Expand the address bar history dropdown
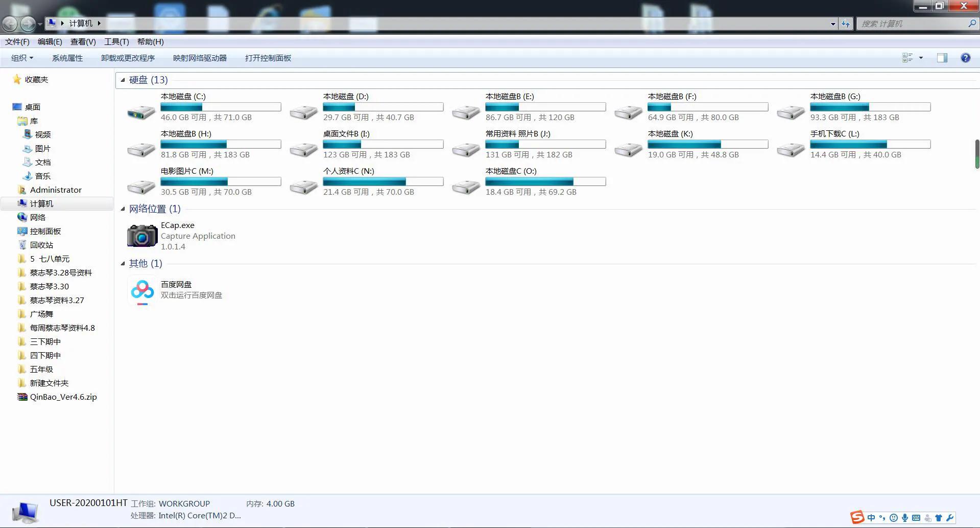The width and height of the screenshot is (980, 528). tap(833, 24)
